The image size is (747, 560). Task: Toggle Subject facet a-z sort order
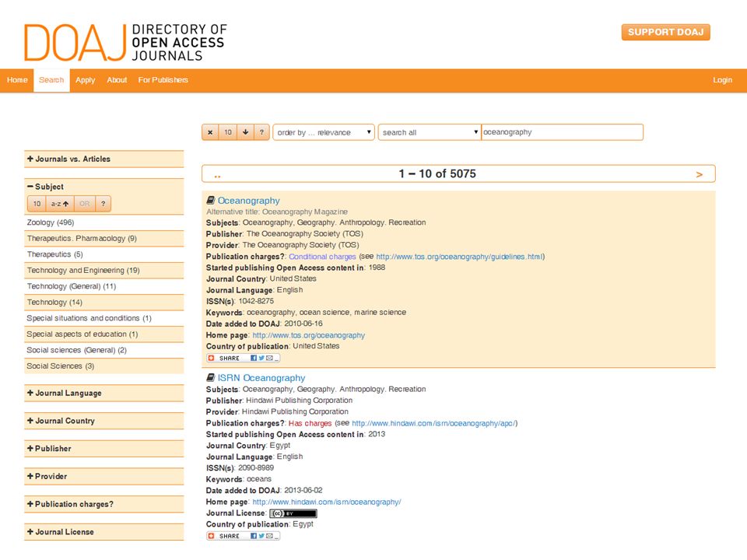pyautogui.click(x=60, y=204)
